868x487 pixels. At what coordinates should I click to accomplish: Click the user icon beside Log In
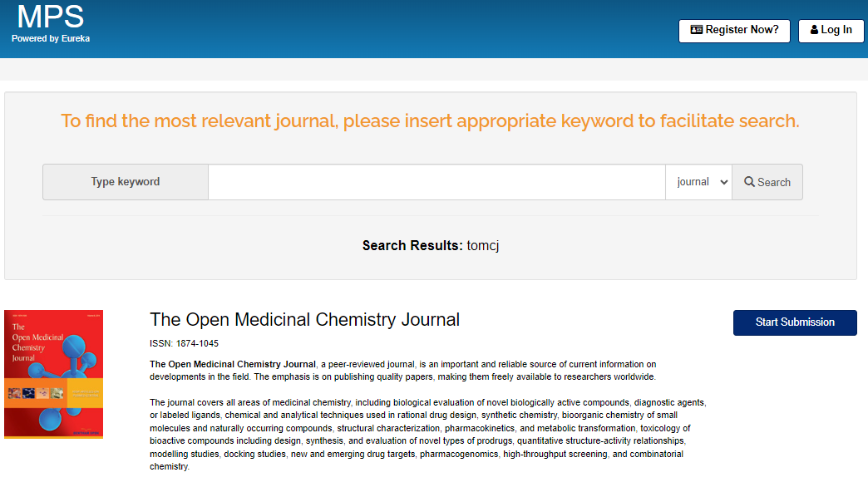[x=814, y=30]
